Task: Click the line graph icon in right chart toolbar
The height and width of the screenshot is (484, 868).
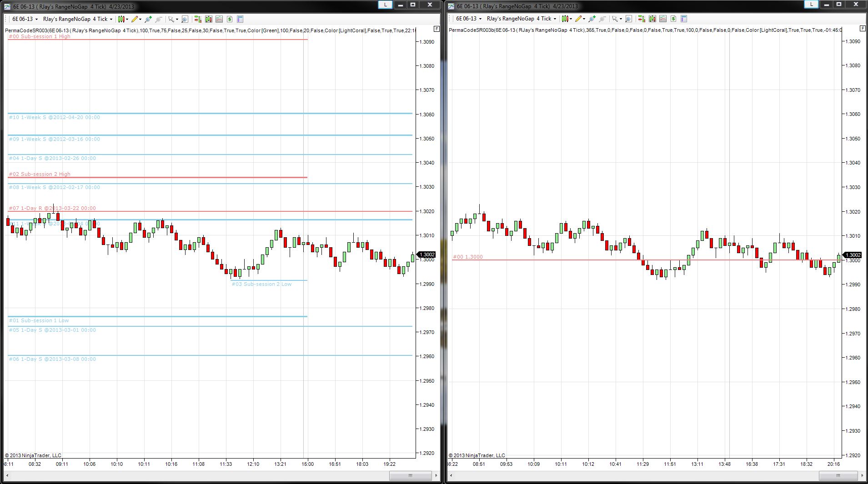Action: coord(663,19)
